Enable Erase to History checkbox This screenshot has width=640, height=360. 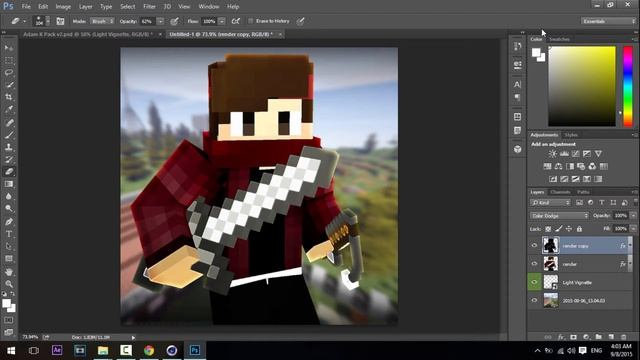(251, 21)
